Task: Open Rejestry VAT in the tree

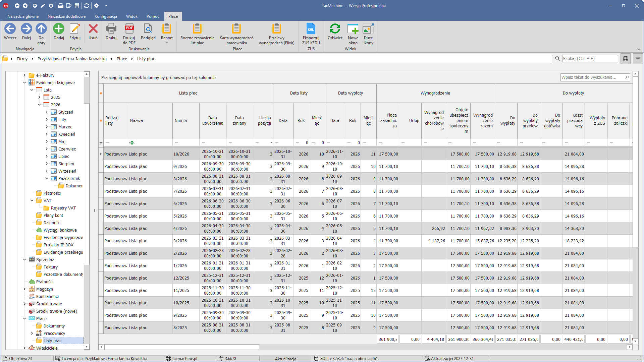Action: (x=63, y=208)
